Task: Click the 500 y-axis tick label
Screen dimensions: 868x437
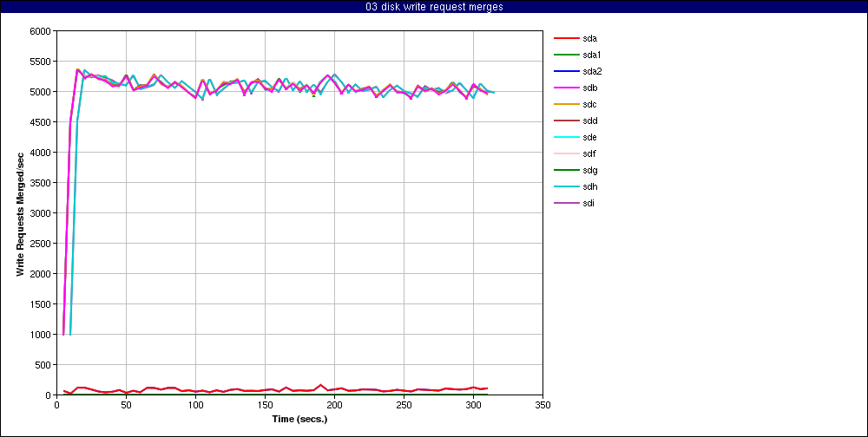Action: [x=44, y=365]
